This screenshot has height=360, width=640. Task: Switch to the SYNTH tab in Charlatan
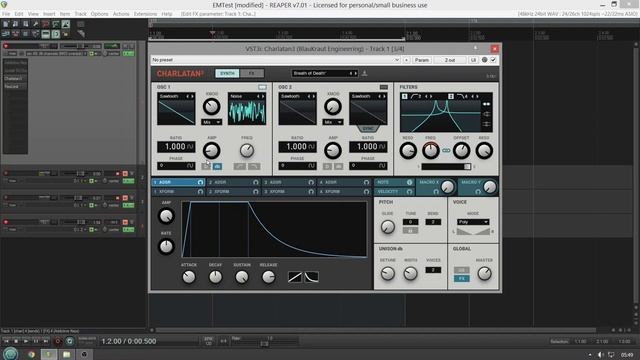coord(227,73)
